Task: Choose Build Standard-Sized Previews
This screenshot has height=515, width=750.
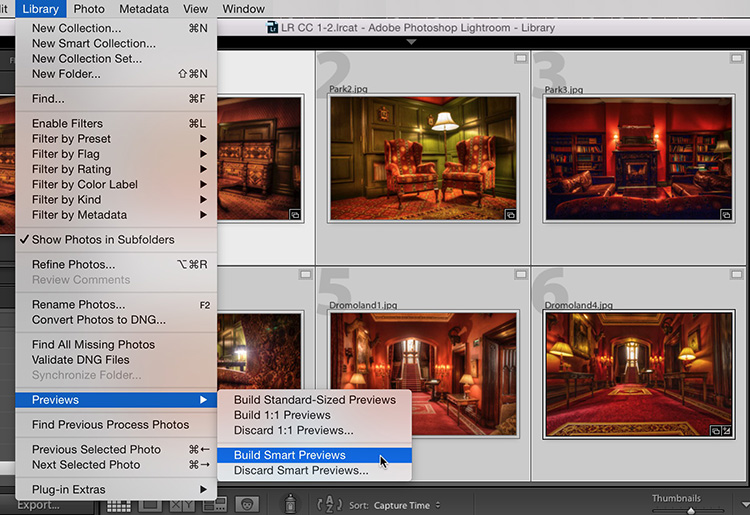Action: pos(314,400)
